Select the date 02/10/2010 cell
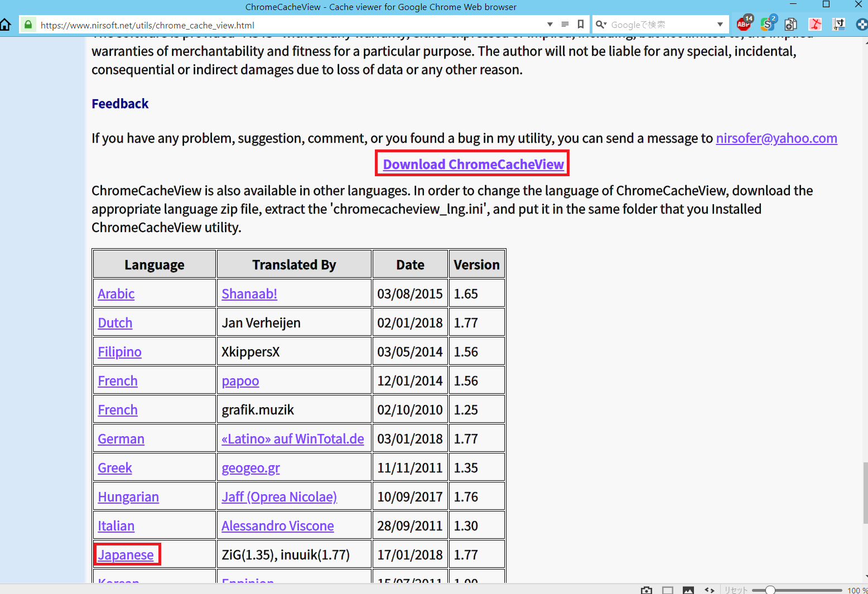Screen dimensions: 868x594 click(410, 410)
